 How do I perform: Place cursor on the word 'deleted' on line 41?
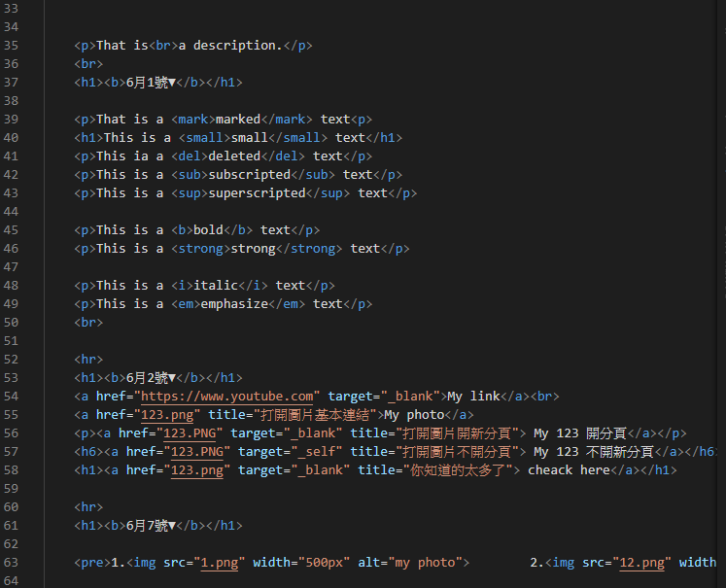pyautogui.click(x=234, y=156)
